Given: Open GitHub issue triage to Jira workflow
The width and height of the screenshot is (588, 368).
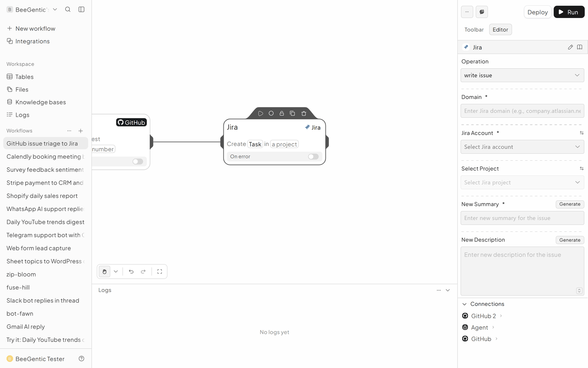Looking at the screenshot, I should tap(46, 144).
